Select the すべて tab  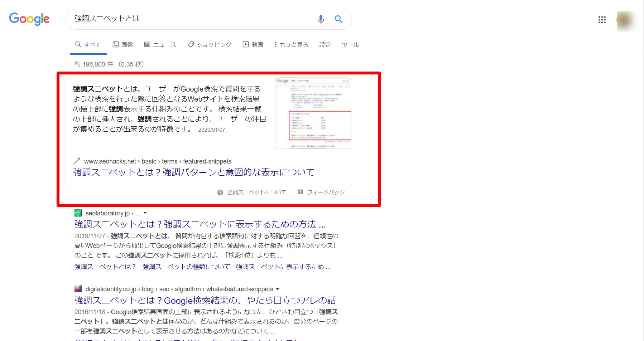pos(88,45)
